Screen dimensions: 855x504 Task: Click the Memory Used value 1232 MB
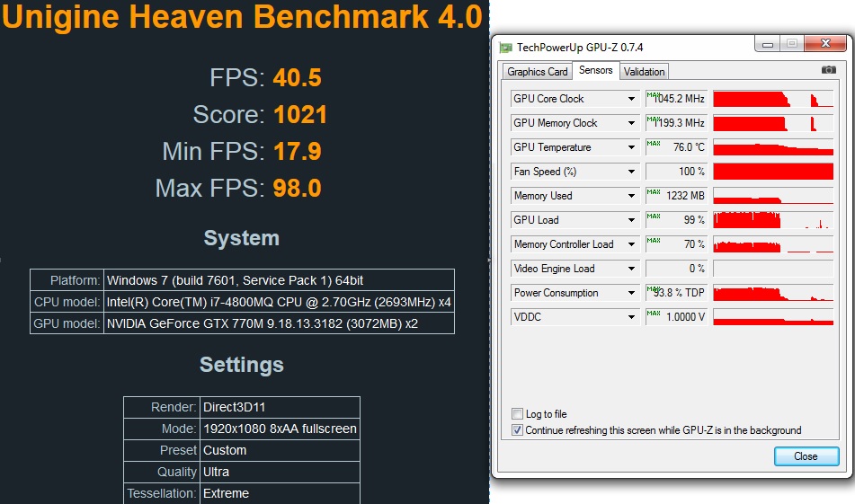[x=676, y=196]
